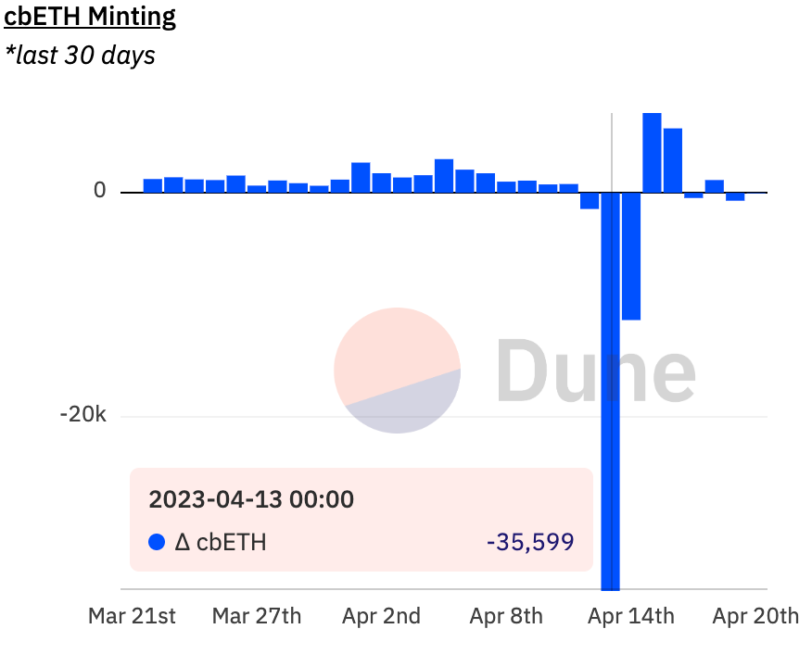Click the Apr 20th axis label
The image size is (812, 654).
click(x=755, y=616)
